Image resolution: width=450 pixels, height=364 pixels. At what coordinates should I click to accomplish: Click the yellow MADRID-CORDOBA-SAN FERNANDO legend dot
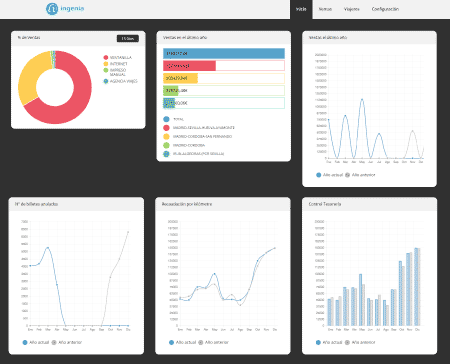(166, 136)
